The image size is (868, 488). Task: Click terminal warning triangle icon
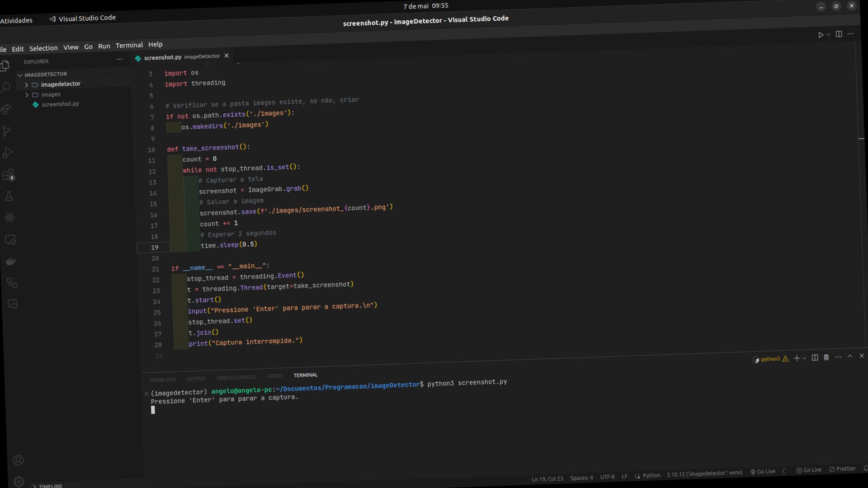coord(785,359)
